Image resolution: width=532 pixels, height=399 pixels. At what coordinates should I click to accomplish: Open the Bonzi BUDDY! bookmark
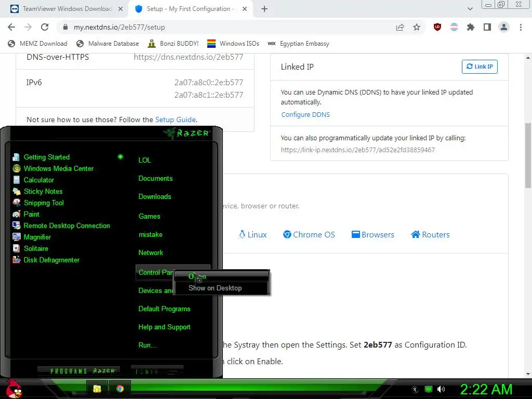[173, 44]
